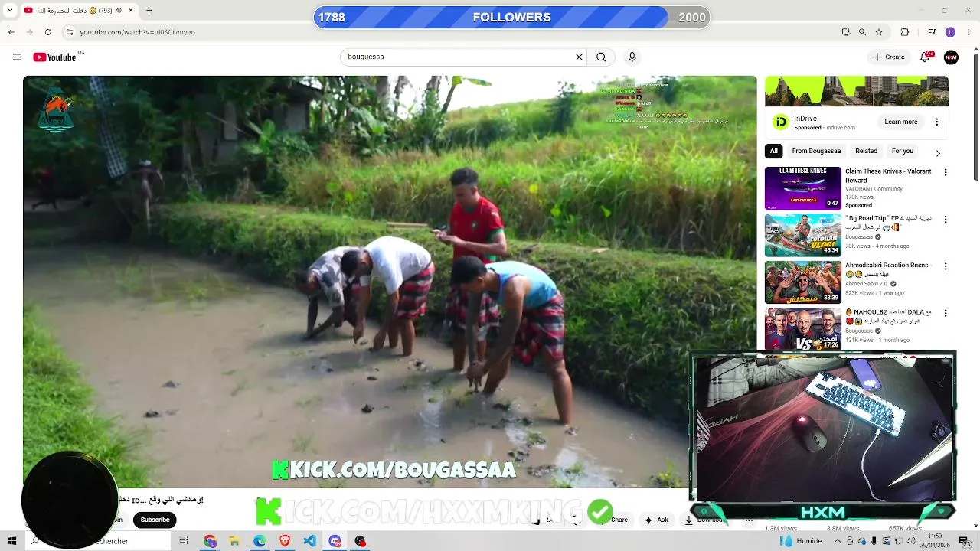Open options for the inDrive sponsored ad
Viewport: 980px width, 551px height.
pos(936,122)
